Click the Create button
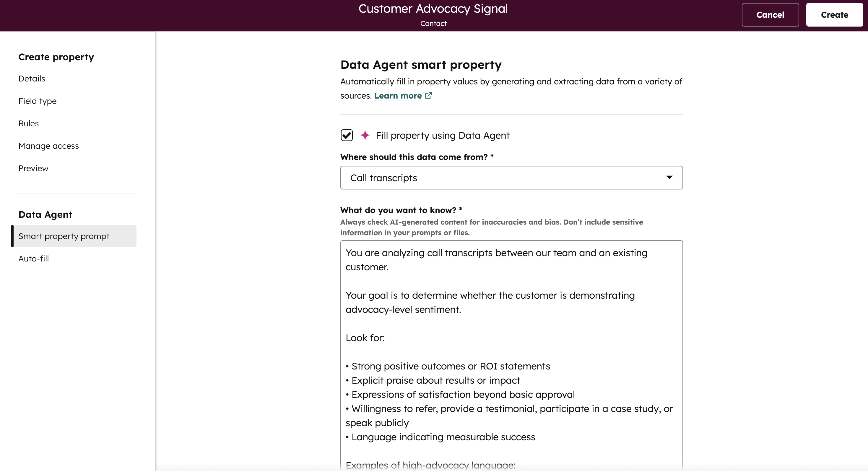 (x=834, y=14)
